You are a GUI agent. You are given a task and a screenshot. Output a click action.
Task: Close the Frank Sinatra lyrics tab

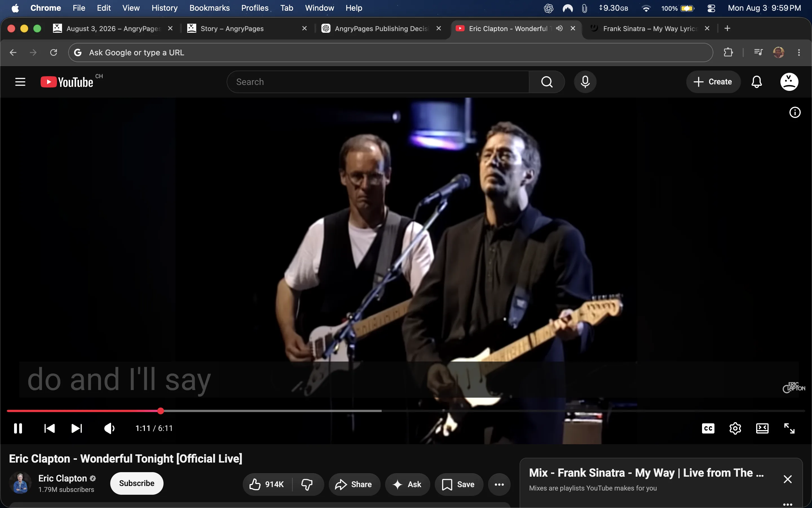707,28
